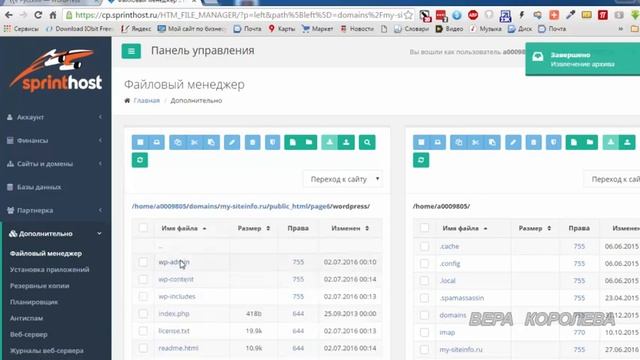Sort left panel by 'Изменен' column
This screenshot has width=640, height=360.
point(350,228)
